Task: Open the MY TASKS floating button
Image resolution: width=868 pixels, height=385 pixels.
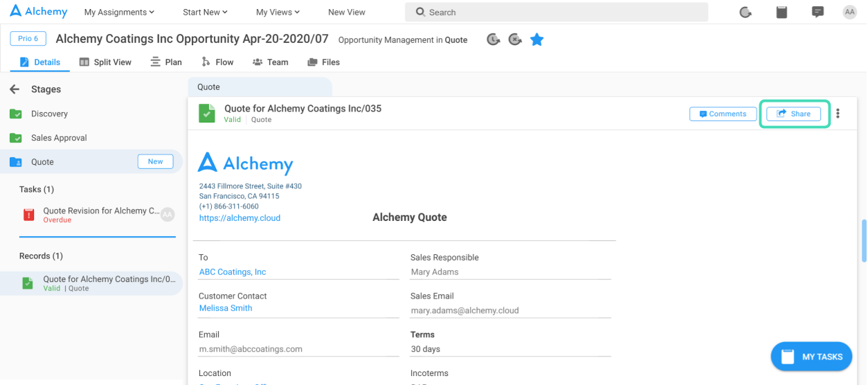Action: tap(811, 357)
